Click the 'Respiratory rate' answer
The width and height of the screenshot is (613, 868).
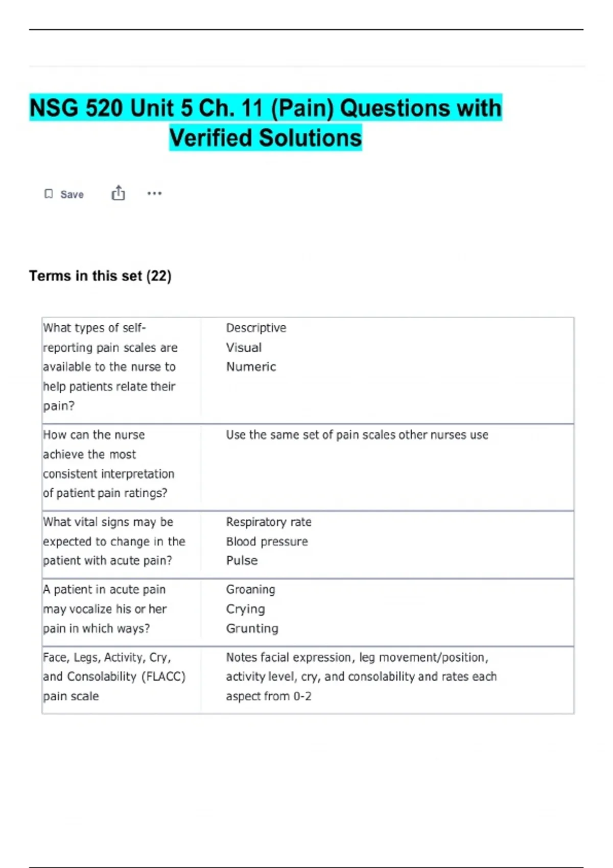(x=269, y=522)
